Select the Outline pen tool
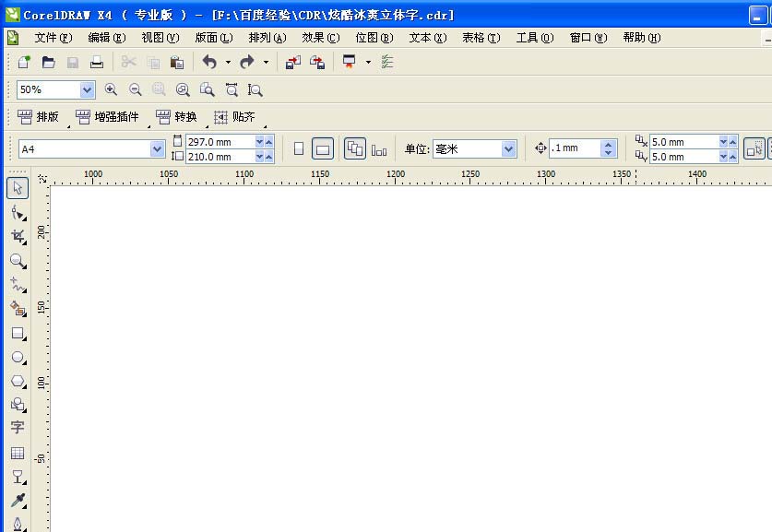Viewport: 772px width, 532px height. click(18, 524)
